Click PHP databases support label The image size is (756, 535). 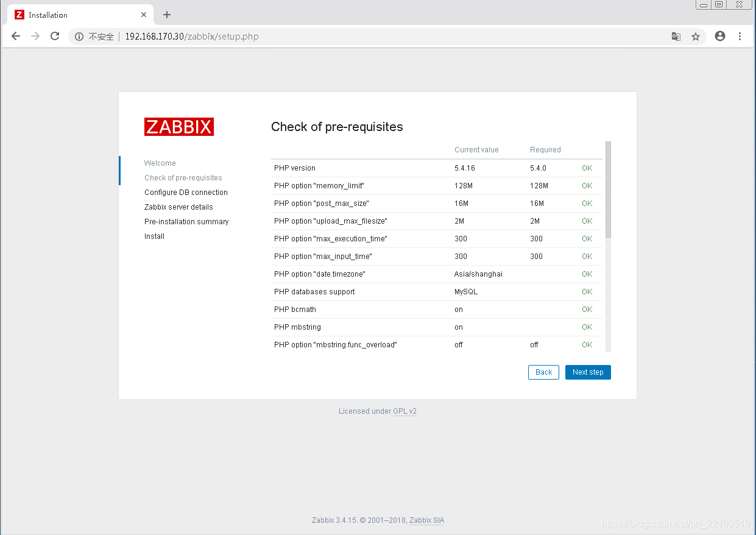click(x=314, y=292)
